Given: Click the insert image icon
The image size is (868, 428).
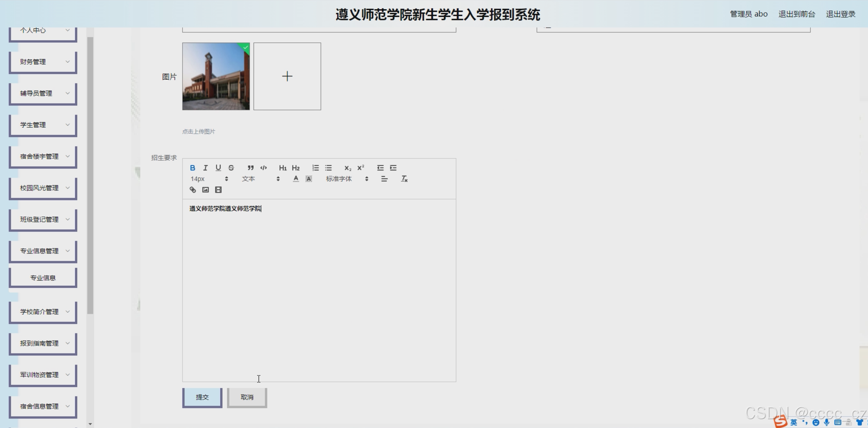Looking at the screenshot, I should click(x=206, y=190).
